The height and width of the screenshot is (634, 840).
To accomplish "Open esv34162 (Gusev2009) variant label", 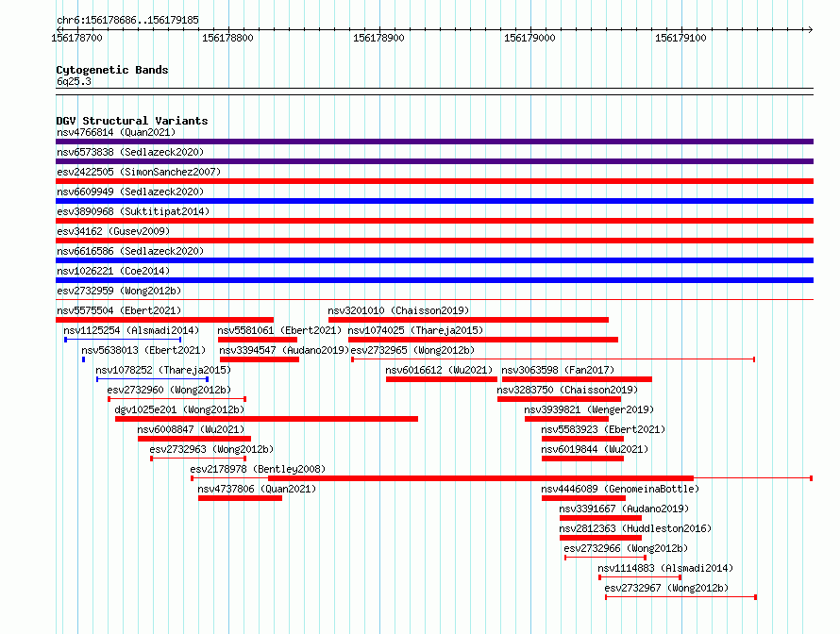I will click(113, 231).
